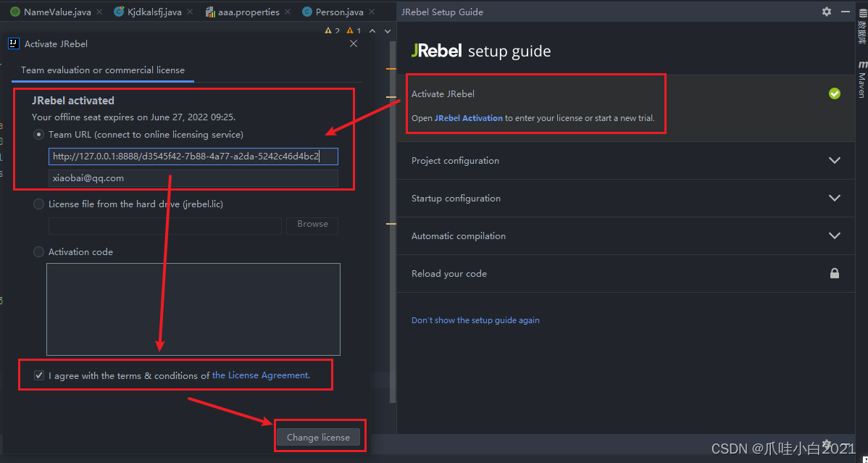Click the Team URL input field
The width and height of the screenshot is (868, 463).
193,157
